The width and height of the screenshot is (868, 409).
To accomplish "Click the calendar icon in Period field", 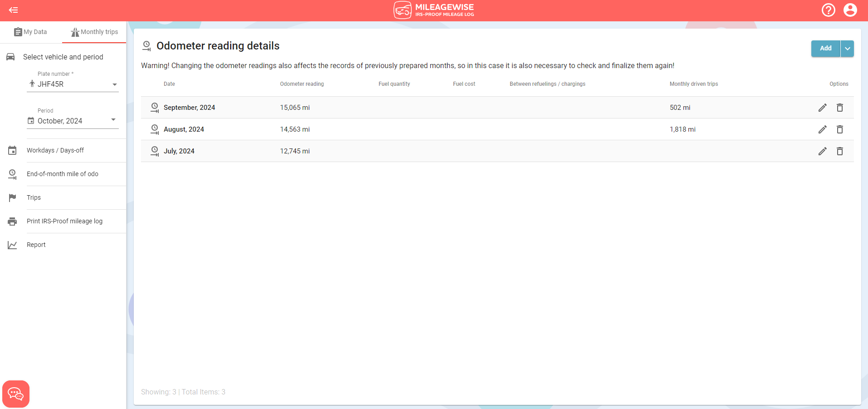I will coord(31,121).
